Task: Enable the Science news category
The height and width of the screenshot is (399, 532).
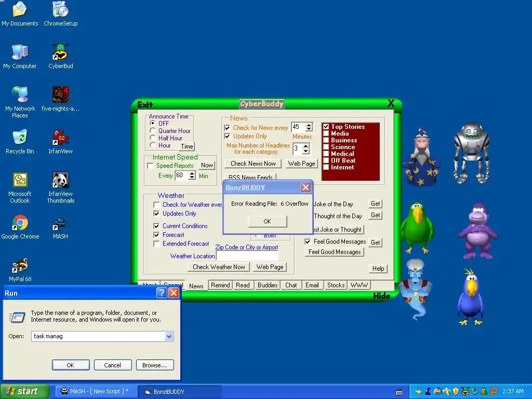Action: tap(326, 147)
